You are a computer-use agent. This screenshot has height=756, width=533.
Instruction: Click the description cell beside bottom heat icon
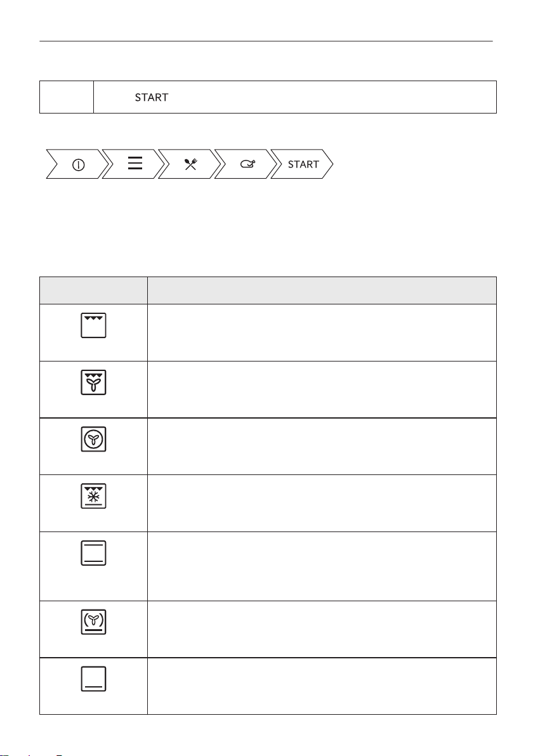point(322,686)
